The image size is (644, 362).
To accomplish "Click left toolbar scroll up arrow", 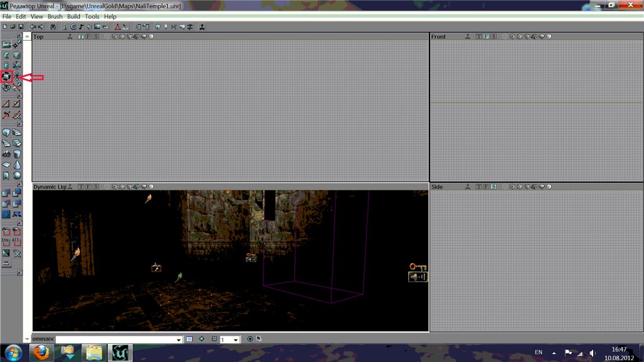I will tap(27, 36).
